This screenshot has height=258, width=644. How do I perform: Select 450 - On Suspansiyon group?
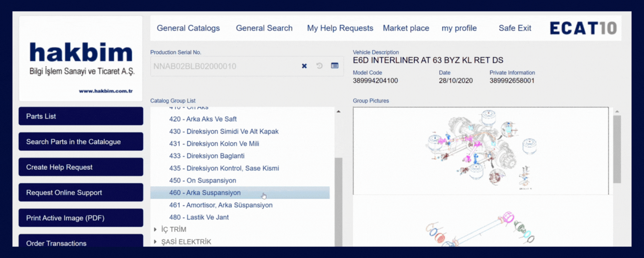coord(203,181)
